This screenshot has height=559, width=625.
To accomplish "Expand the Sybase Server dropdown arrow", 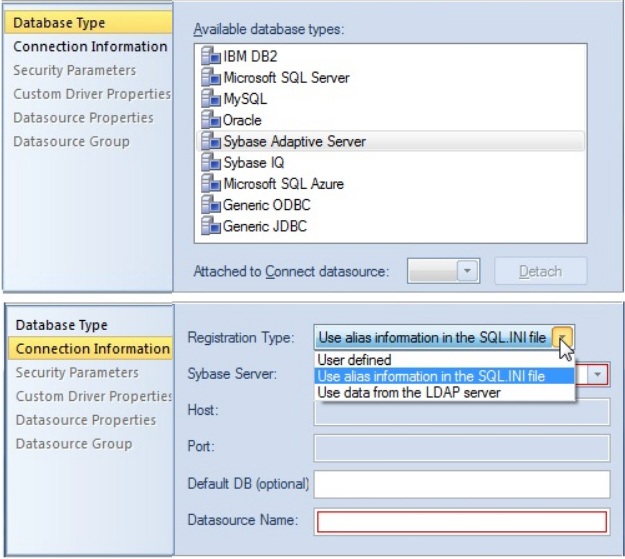I will tap(597, 374).
